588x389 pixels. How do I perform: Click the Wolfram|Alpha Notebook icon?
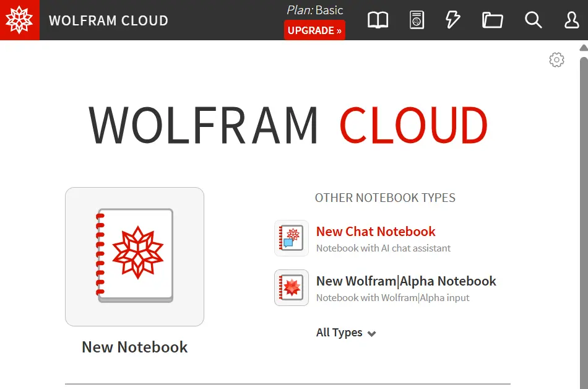[x=292, y=287]
